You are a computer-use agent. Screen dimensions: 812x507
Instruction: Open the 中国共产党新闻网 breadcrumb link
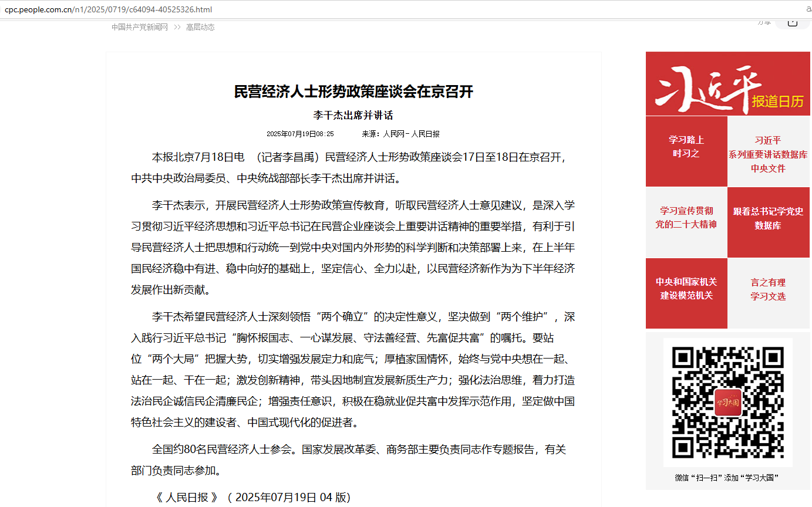pos(140,27)
